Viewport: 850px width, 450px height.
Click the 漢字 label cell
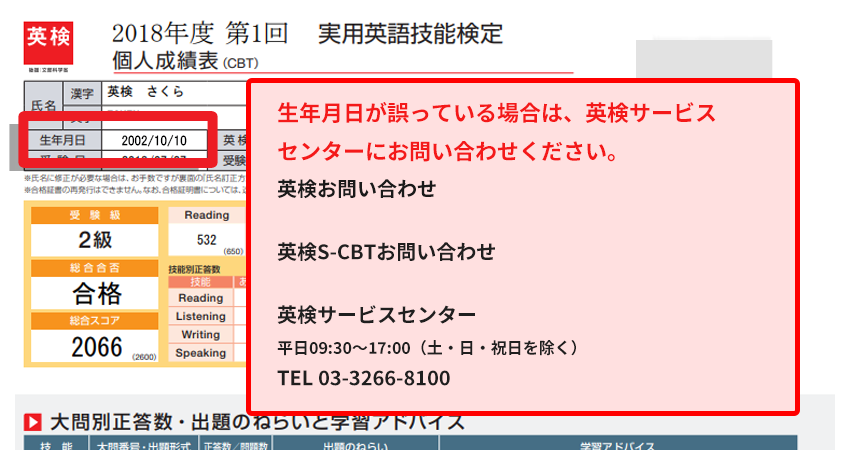tap(82, 94)
